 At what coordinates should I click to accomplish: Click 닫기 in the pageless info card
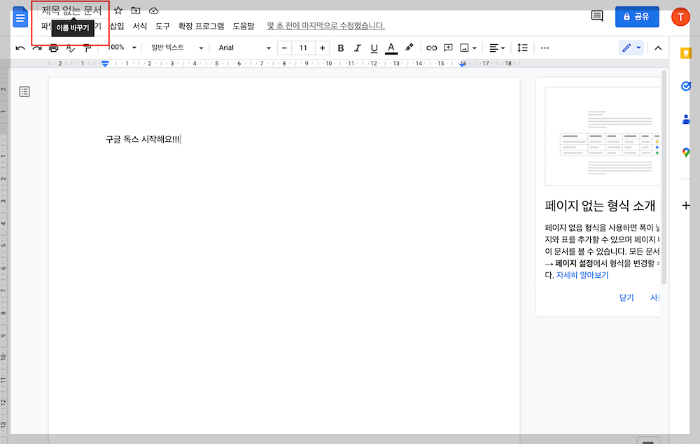626,298
